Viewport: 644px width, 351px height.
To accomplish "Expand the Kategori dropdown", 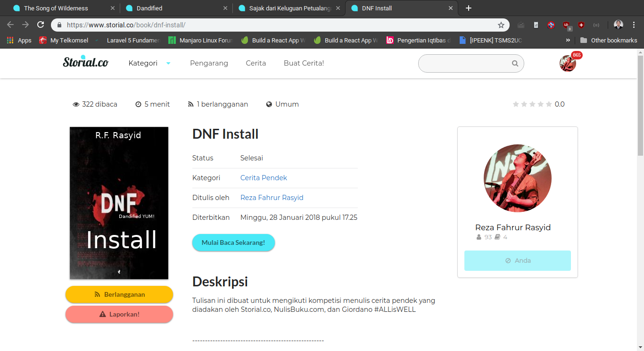I will click(149, 63).
